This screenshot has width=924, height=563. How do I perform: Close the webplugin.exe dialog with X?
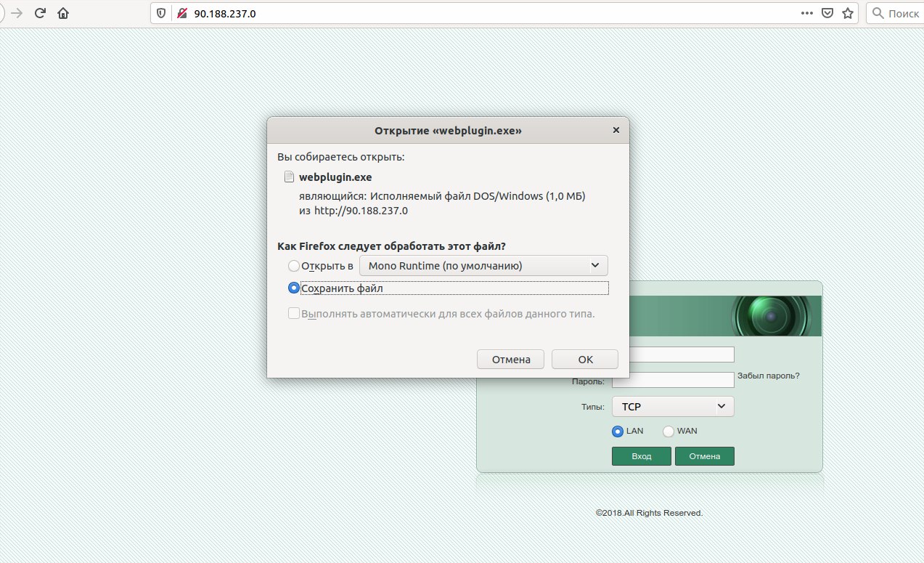point(616,131)
